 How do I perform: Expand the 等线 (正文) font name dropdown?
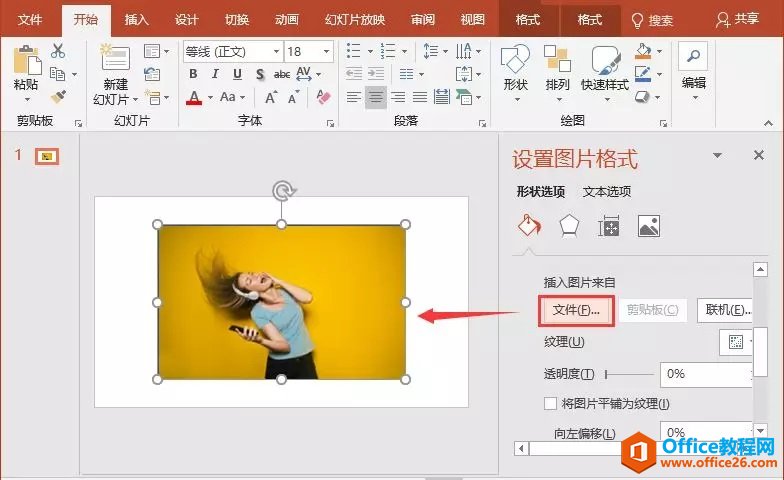274,51
